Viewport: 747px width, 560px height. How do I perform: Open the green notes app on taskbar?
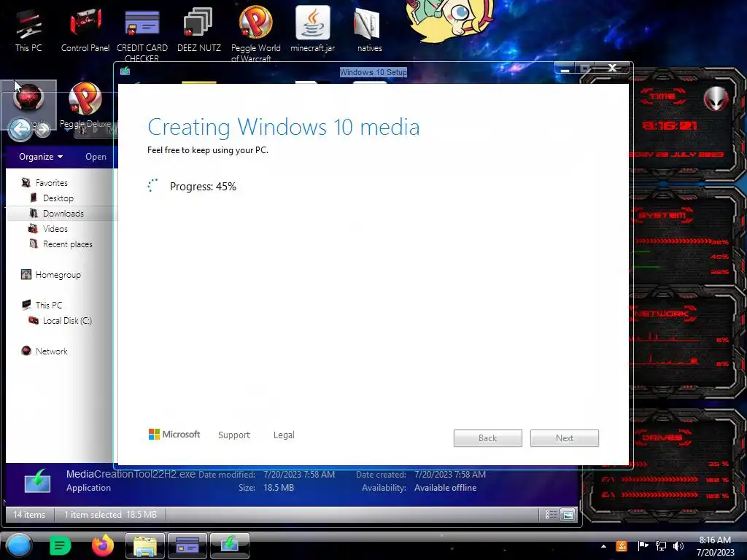60,545
